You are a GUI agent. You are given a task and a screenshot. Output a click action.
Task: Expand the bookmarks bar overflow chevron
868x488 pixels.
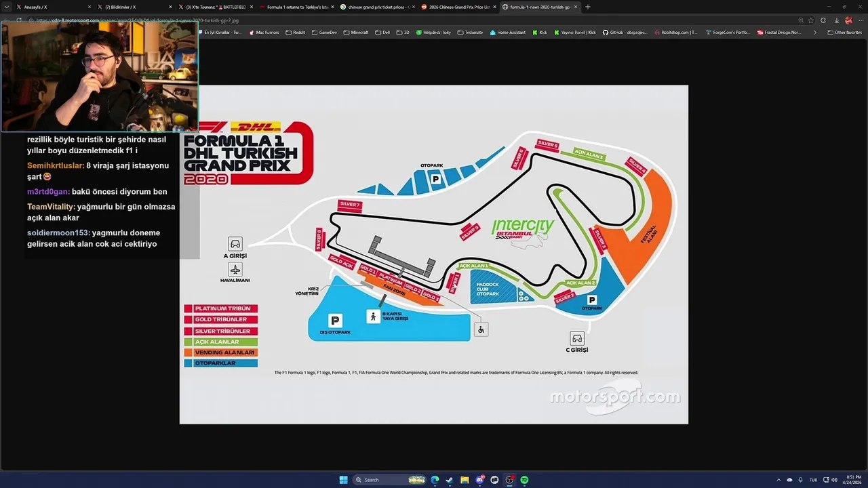(815, 33)
